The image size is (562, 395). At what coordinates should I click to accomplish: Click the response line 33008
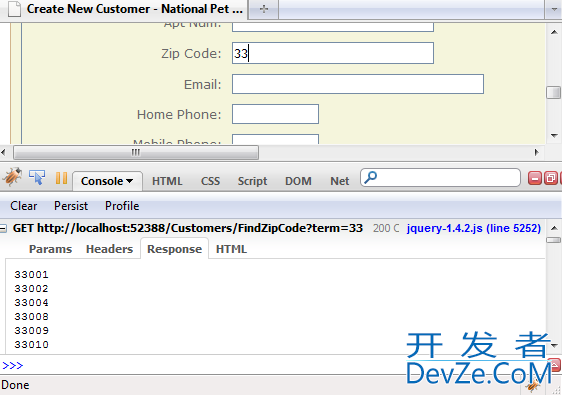click(31, 317)
